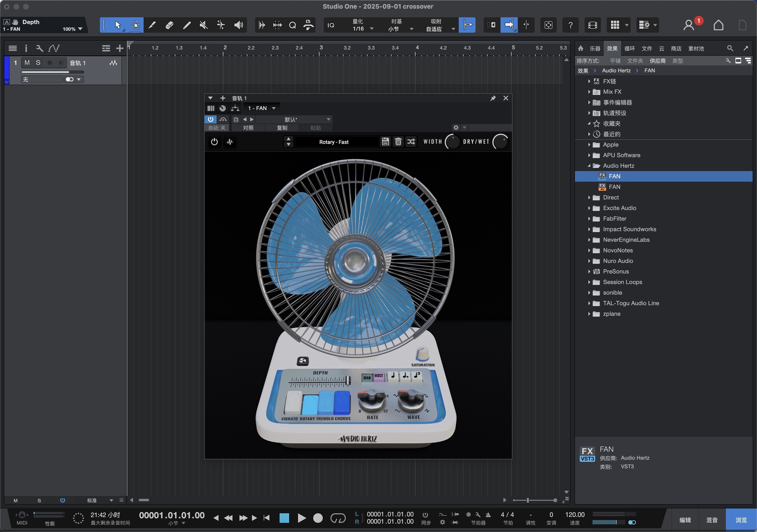Expand the Apple vendor folder

click(x=589, y=145)
